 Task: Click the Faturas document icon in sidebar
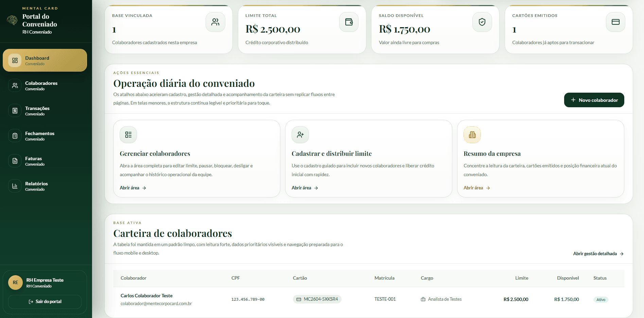(x=14, y=161)
